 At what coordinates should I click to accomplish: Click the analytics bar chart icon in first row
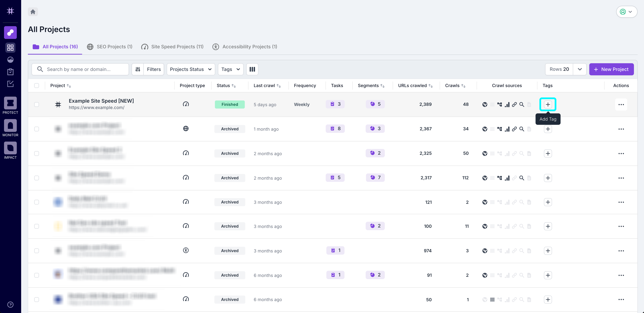click(x=507, y=104)
